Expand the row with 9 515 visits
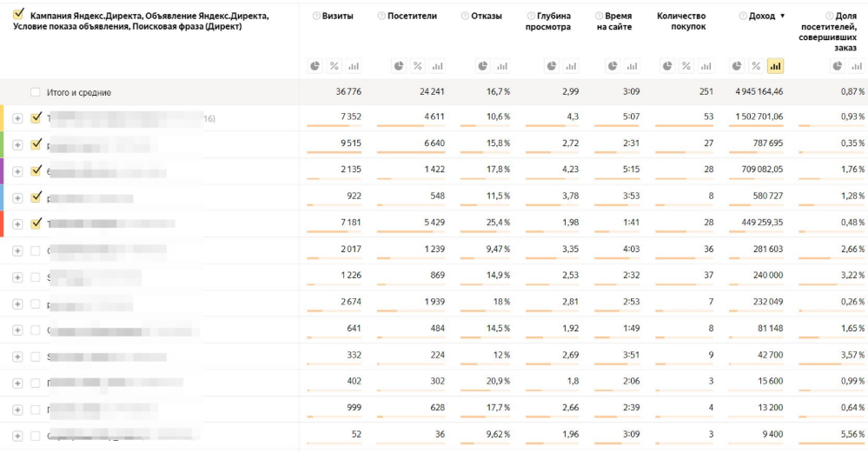This screenshot has width=868, height=460. tap(17, 144)
